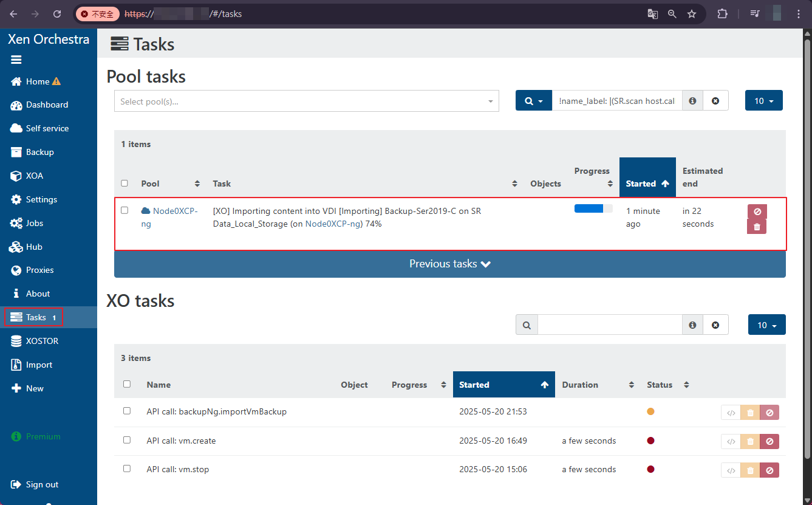
Task: Click the import task progress bar
Action: (593, 208)
